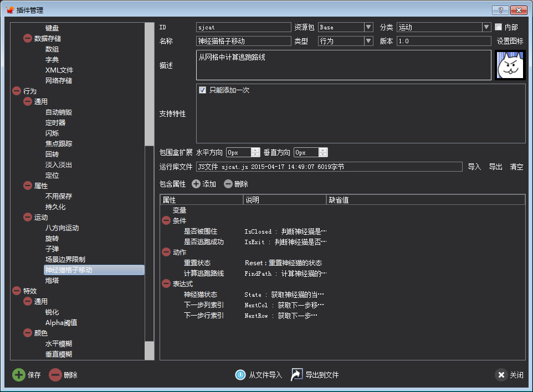533x392 pixels.
Task: Collapse the 条件 group in attributes table
Action: (166, 220)
